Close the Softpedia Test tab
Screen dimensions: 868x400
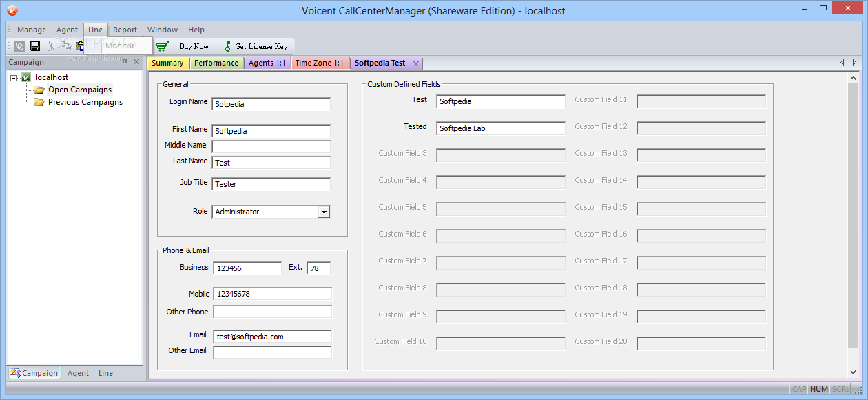point(415,63)
